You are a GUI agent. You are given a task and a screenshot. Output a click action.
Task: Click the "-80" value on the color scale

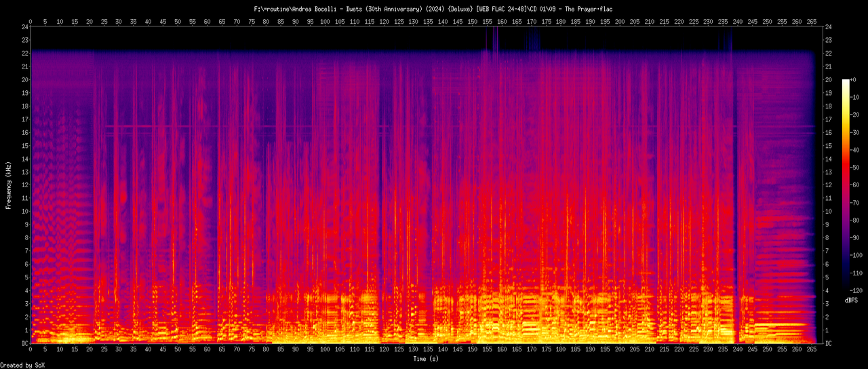[x=856, y=220]
